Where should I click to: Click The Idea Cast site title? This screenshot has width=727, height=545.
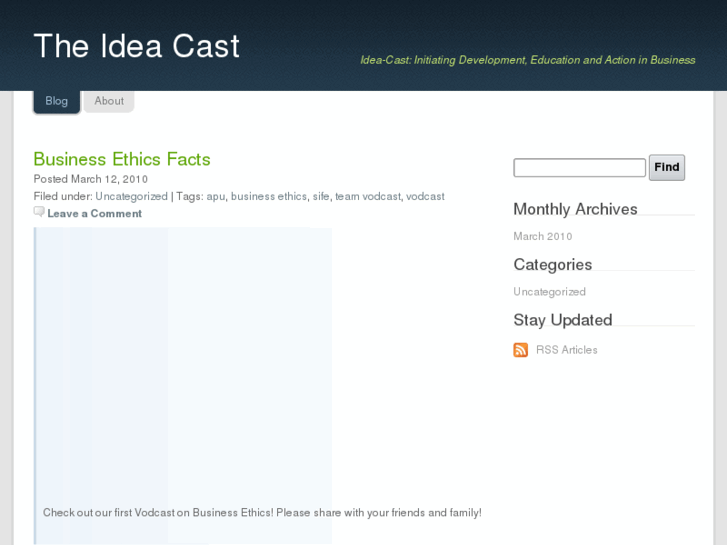[x=137, y=46]
